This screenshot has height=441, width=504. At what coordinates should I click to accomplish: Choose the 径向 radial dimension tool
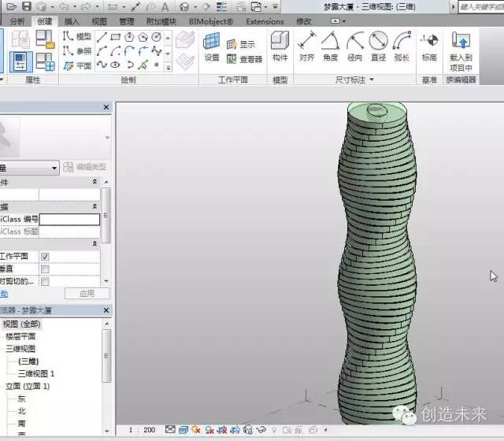355,46
